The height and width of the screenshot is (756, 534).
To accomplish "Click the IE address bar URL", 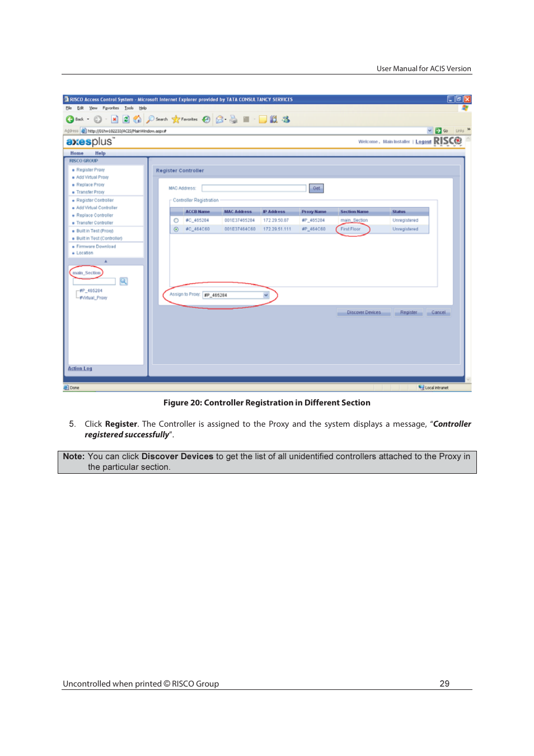I will coord(127,131).
